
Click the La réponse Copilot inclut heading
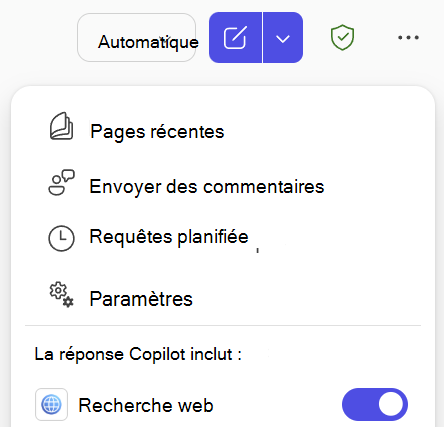138,354
